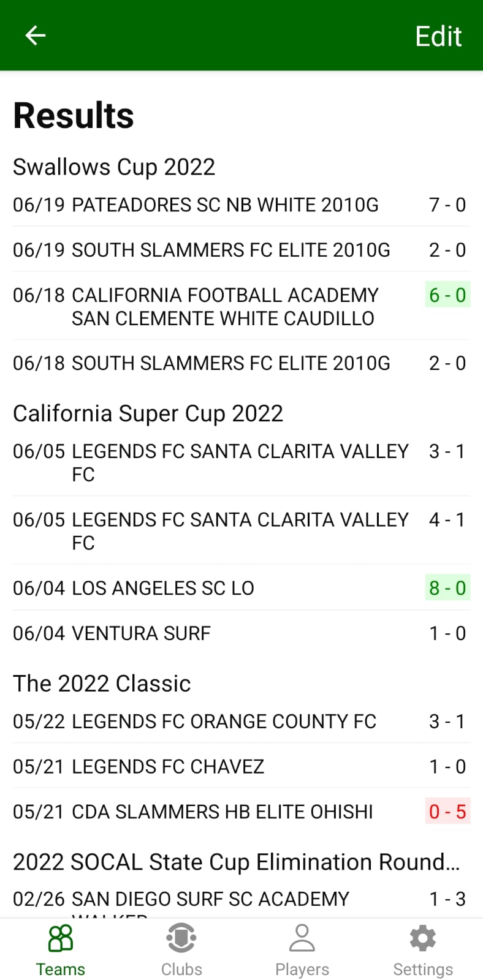
Task: Open the Los Angeles SC LO match
Action: pos(162,588)
